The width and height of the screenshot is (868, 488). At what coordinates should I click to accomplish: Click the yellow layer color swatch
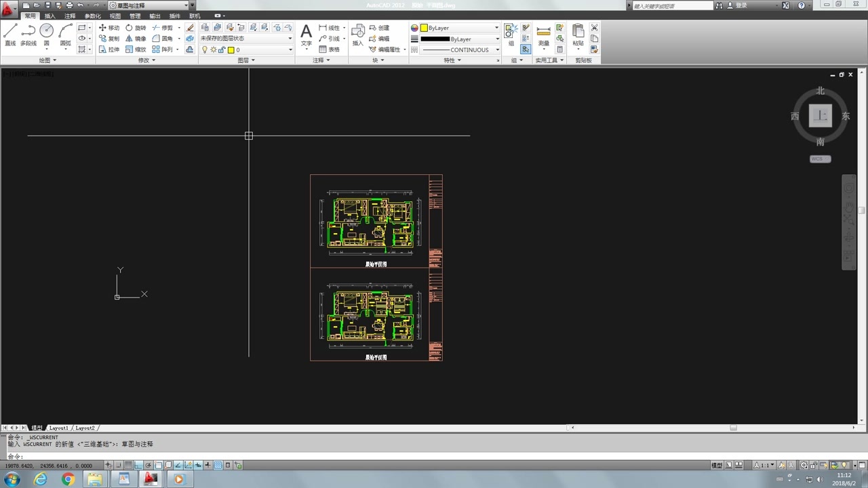231,49
